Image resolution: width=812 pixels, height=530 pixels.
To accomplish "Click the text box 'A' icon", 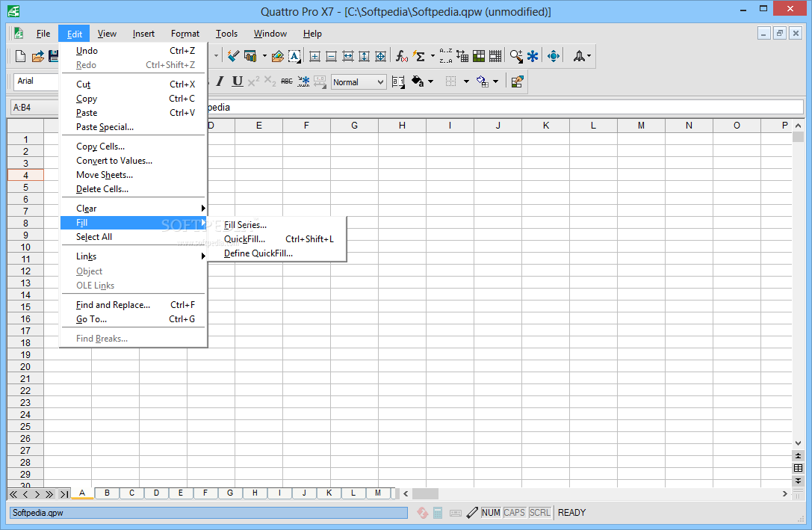I will 294,56.
